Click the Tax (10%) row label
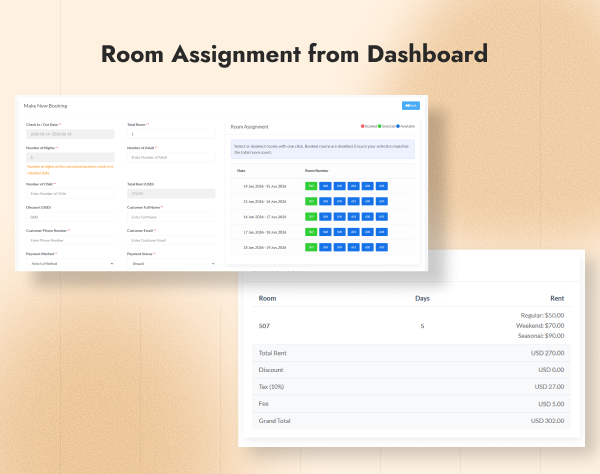The height and width of the screenshot is (474, 600). (x=271, y=387)
